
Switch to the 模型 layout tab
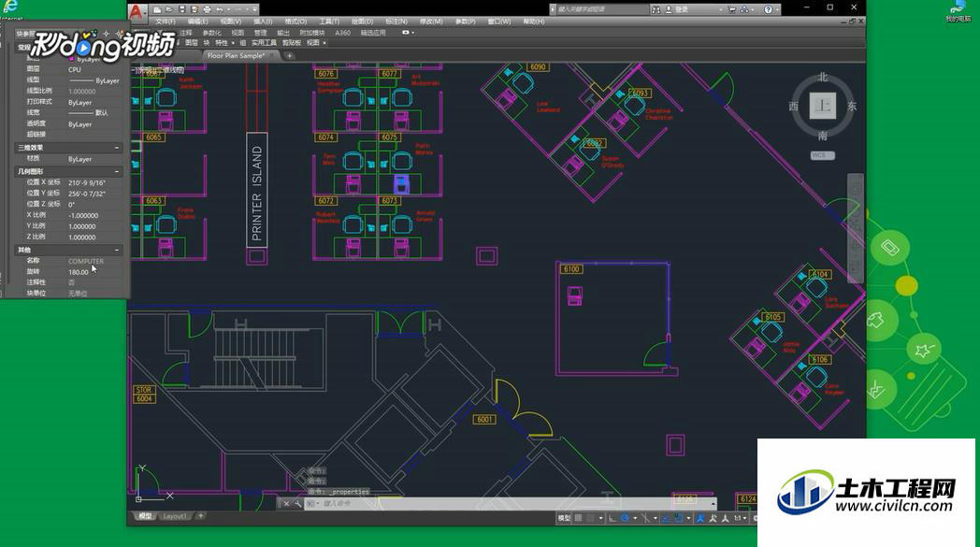point(145,516)
